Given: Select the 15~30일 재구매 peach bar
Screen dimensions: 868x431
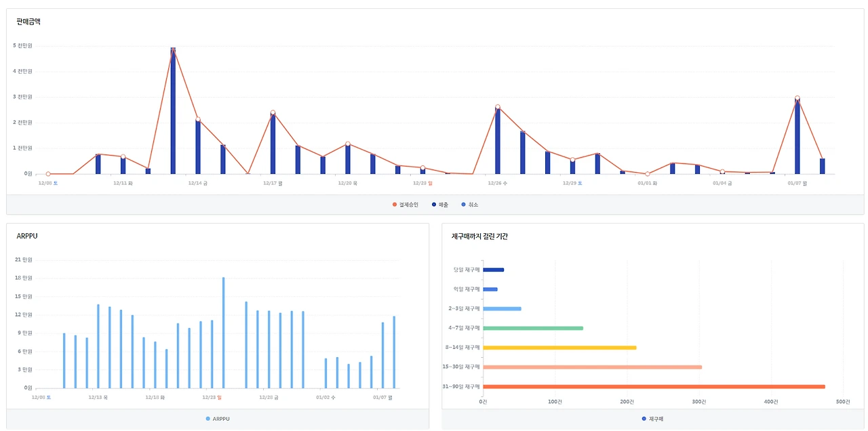Looking at the screenshot, I should pos(592,367).
